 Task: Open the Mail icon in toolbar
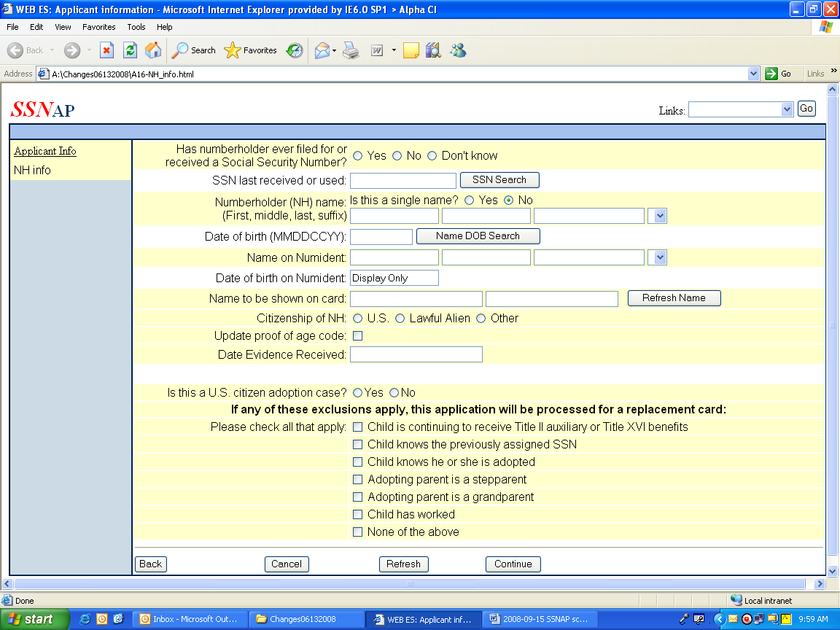tap(322, 50)
